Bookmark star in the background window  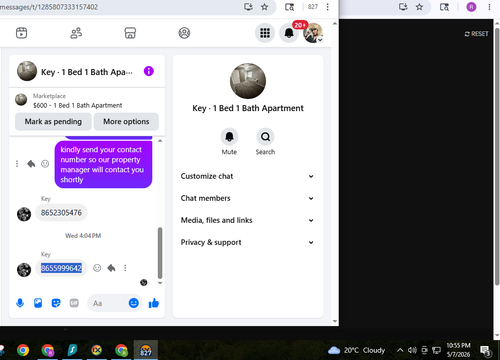click(x=419, y=7)
